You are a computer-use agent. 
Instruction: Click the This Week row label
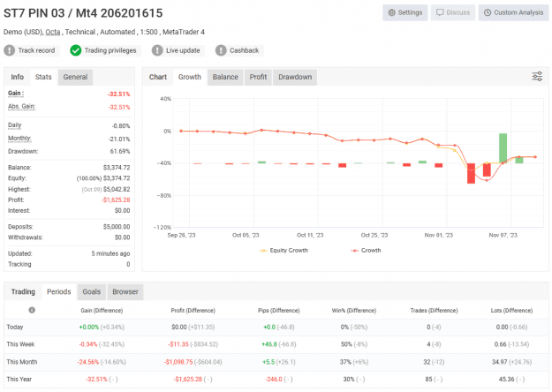tap(20, 344)
